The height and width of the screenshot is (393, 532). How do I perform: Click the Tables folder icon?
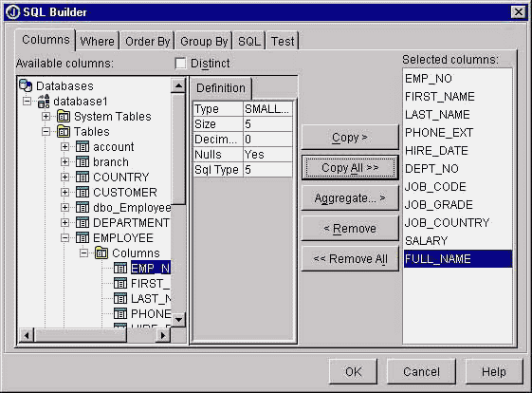[64, 131]
